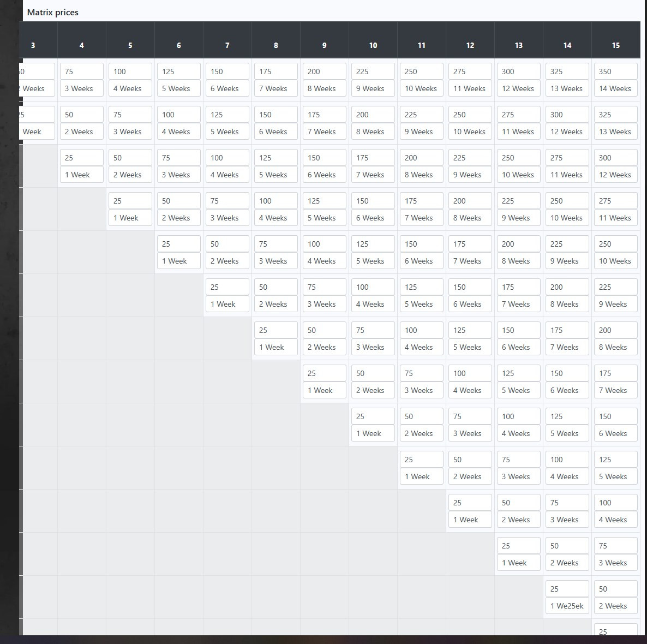
Task: Click the 300 price field in column 13
Action: [519, 71]
